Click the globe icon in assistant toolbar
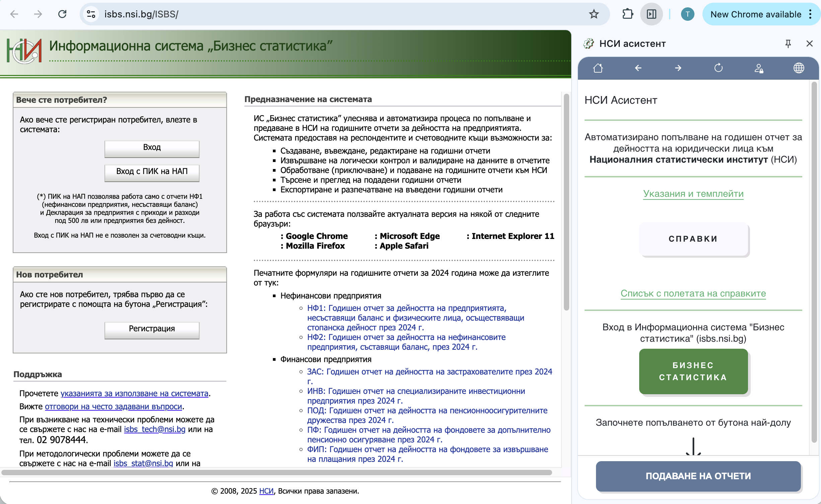821x504 pixels. click(799, 68)
